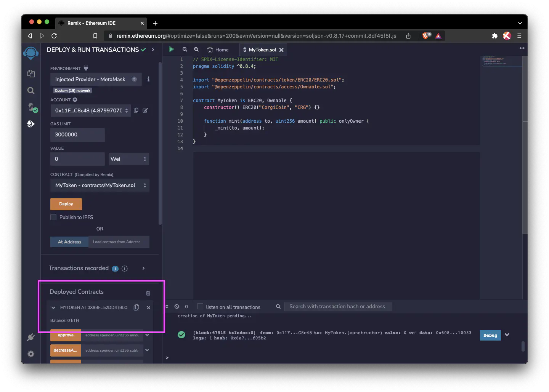The height and width of the screenshot is (392, 549).
Task: Click the Debug button in terminal
Action: click(x=490, y=335)
